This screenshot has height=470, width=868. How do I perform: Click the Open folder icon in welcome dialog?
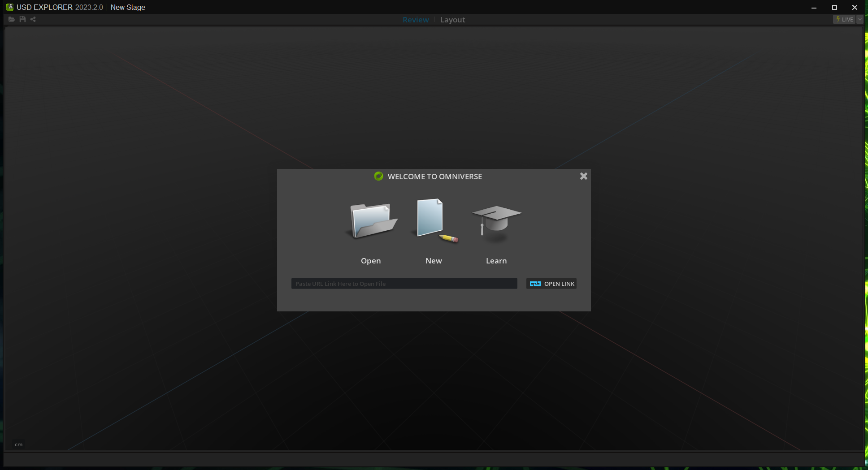point(371,220)
